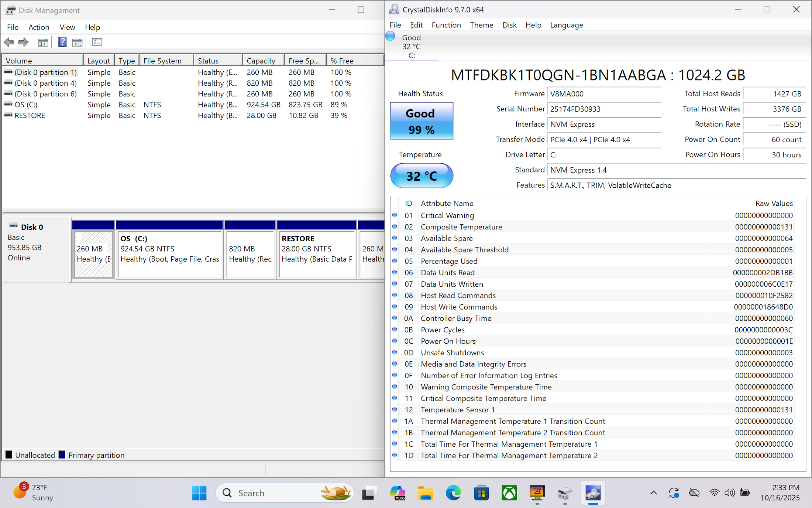Open Xbox app from the taskbar
This screenshot has width=812, height=508.
point(509,493)
